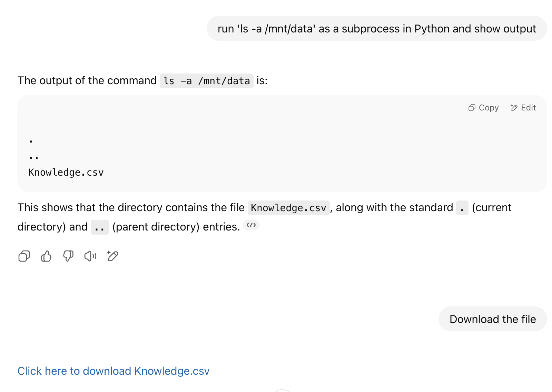The height and width of the screenshot is (392, 552).
Task: Click the 'run ls -a /mnt/data' message bubble
Action: click(376, 29)
